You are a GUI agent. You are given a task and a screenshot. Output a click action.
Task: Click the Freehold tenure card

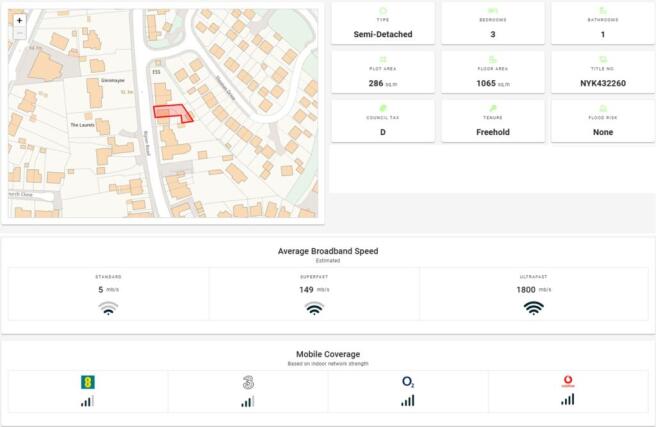click(493, 121)
